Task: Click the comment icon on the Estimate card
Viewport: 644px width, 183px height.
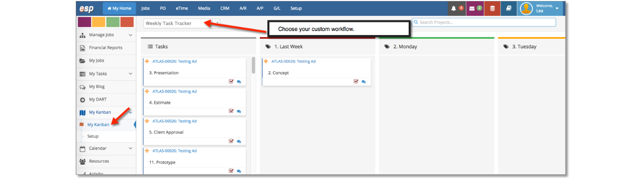Action: click(x=239, y=111)
